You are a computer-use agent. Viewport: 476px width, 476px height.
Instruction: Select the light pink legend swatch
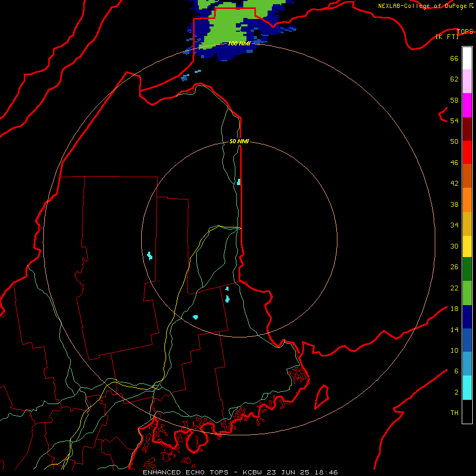[x=467, y=81]
